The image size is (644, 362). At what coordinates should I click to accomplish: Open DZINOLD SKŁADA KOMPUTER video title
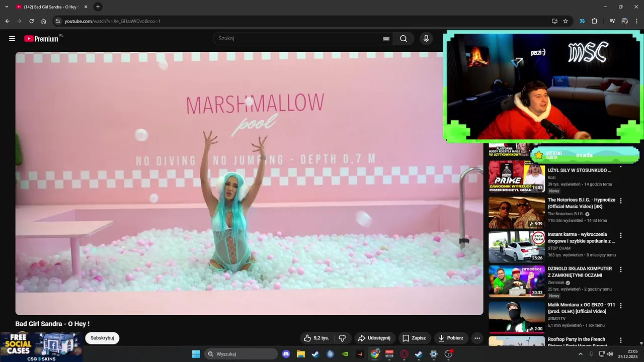pos(580,272)
